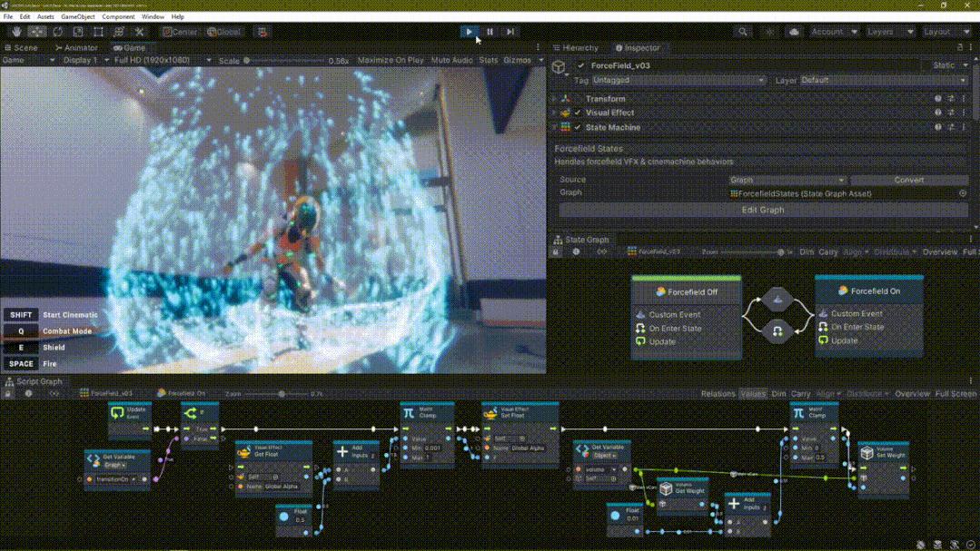
Task: Click the Edit Graph button
Action: 763,210
